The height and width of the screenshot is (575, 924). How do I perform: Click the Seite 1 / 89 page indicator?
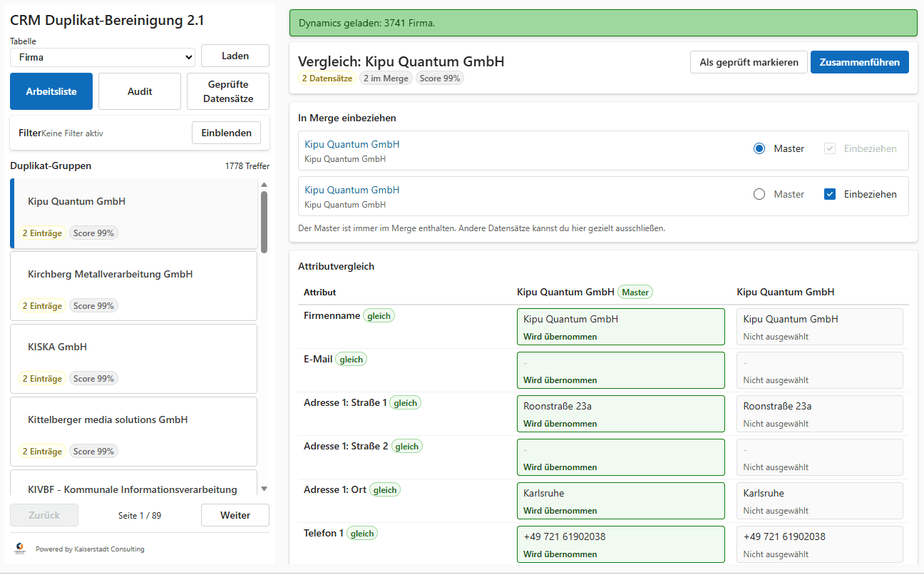click(140, 515)
